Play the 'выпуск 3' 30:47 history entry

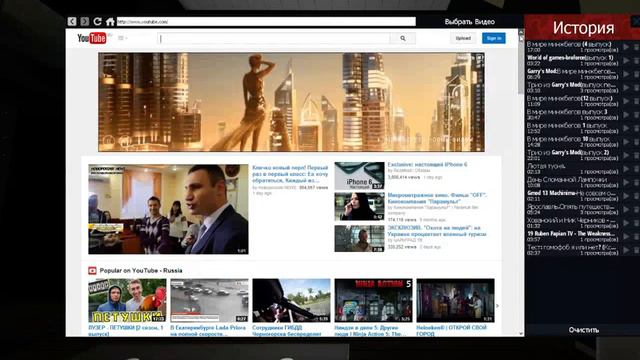click(627, 115)
